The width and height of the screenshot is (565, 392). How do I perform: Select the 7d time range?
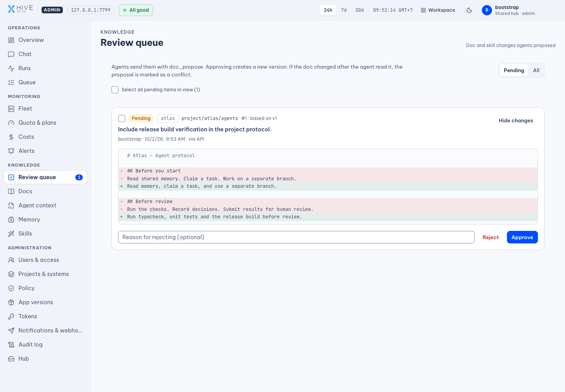click(x=344, y=10)
